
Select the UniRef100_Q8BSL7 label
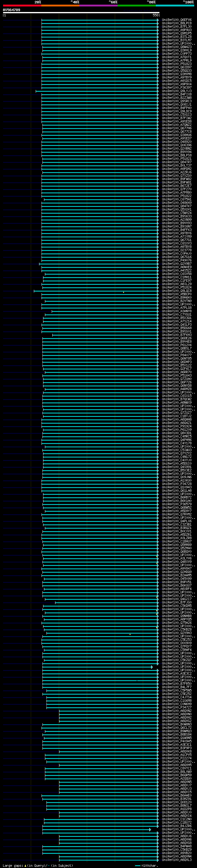(176, 349)
